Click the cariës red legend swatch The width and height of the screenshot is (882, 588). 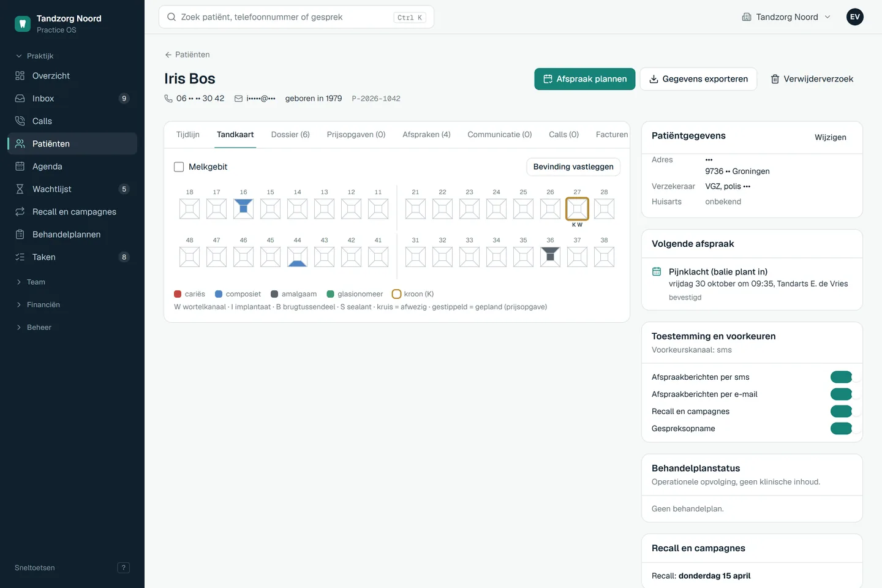[x=178, y=294]
